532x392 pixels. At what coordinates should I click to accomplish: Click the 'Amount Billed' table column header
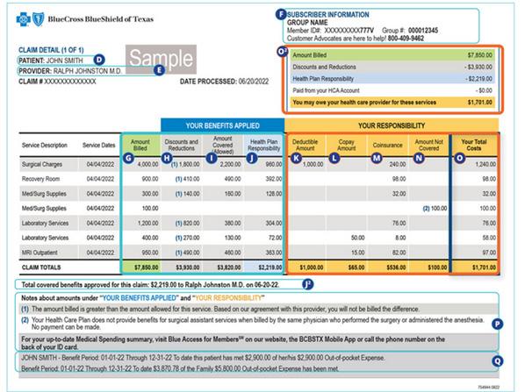140,145
